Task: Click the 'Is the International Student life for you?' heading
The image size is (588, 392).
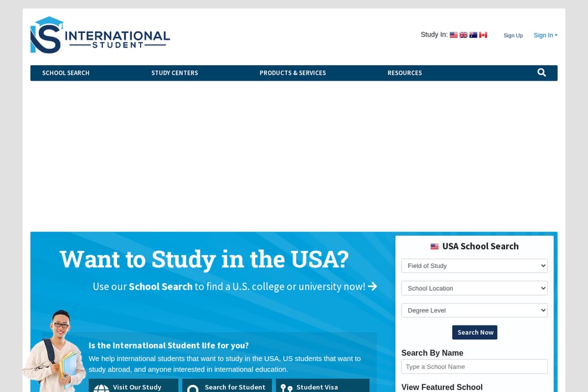Action: (x=169, y=346)
